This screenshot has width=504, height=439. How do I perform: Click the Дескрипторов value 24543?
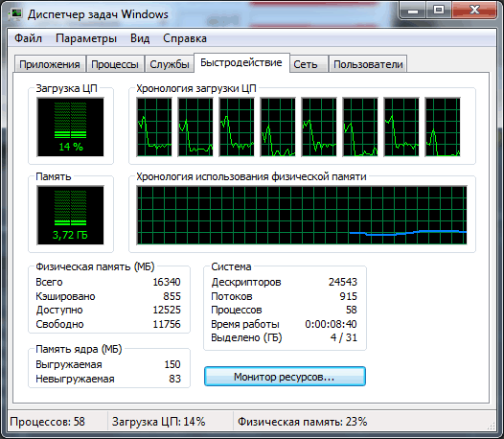(x=343, y=282)
